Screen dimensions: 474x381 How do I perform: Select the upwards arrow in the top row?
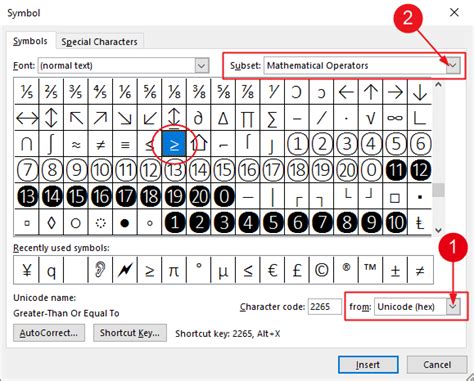coord(371,92)
